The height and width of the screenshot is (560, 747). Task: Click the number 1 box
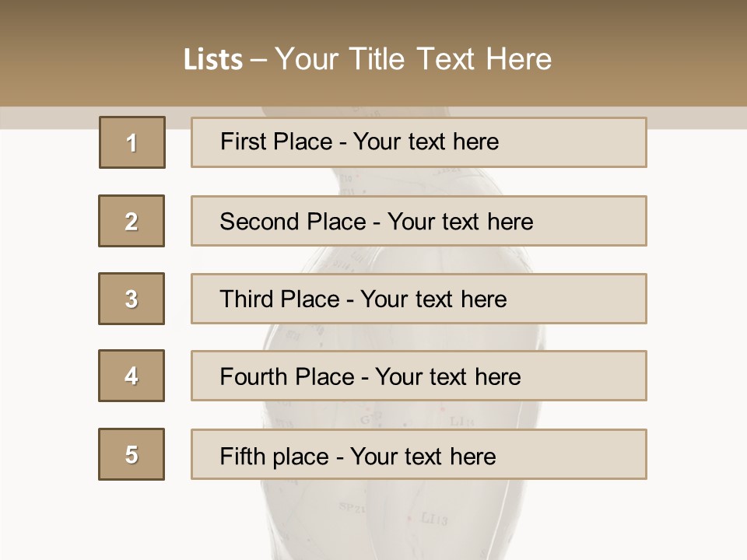pyautogui.click(x=132, y=142)
